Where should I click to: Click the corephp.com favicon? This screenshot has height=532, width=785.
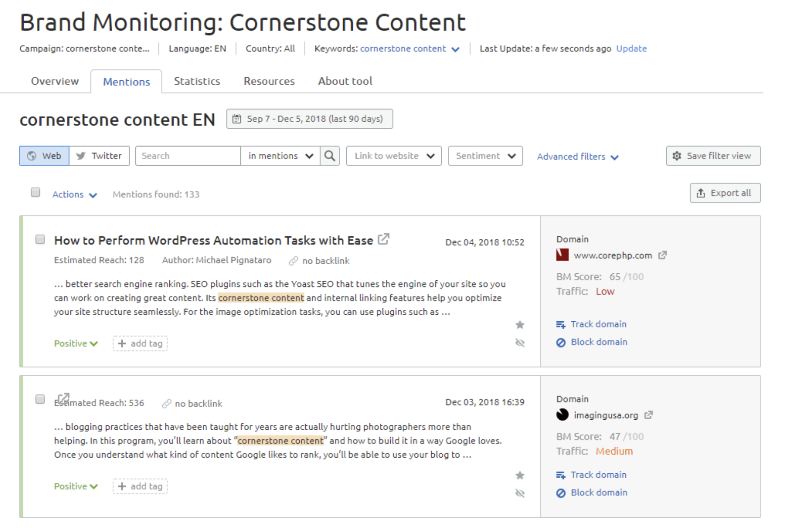point(562,255)
